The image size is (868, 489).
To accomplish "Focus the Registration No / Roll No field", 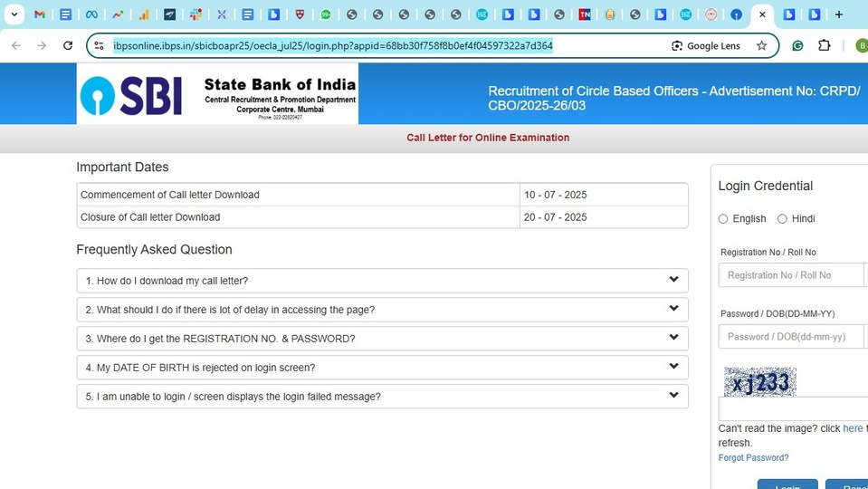I will coord(792,275).
